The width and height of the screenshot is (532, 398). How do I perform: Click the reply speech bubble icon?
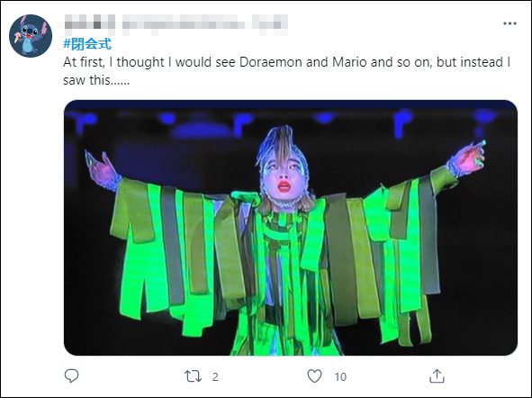(x=72, y=376)
